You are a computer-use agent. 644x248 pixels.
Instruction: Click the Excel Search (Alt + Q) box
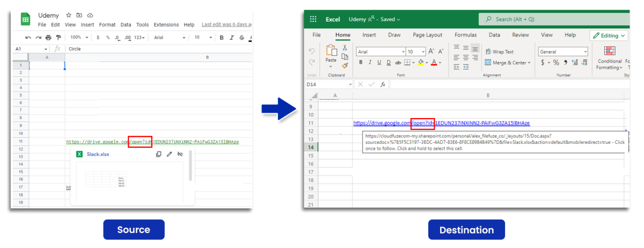pos(553,19)
